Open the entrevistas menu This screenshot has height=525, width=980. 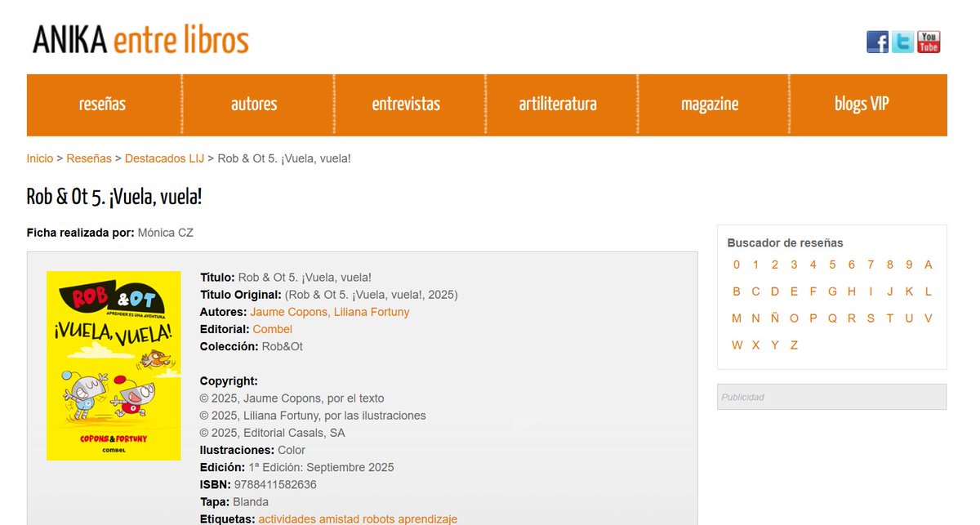[406, 105]
